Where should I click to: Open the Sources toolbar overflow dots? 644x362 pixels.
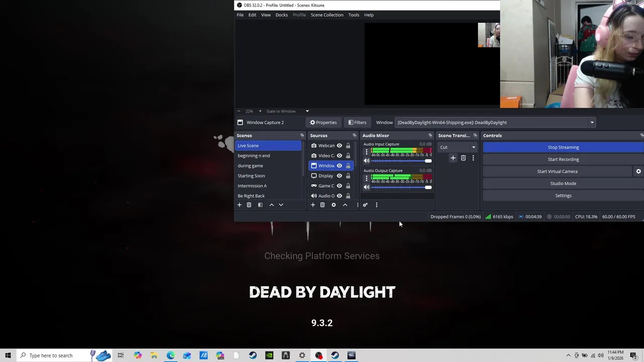point(357,205)
